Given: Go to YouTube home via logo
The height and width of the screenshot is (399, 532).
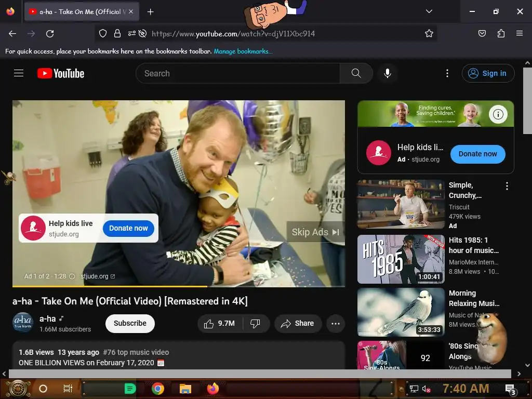Looking at the screenshot, I should [61, 73].
